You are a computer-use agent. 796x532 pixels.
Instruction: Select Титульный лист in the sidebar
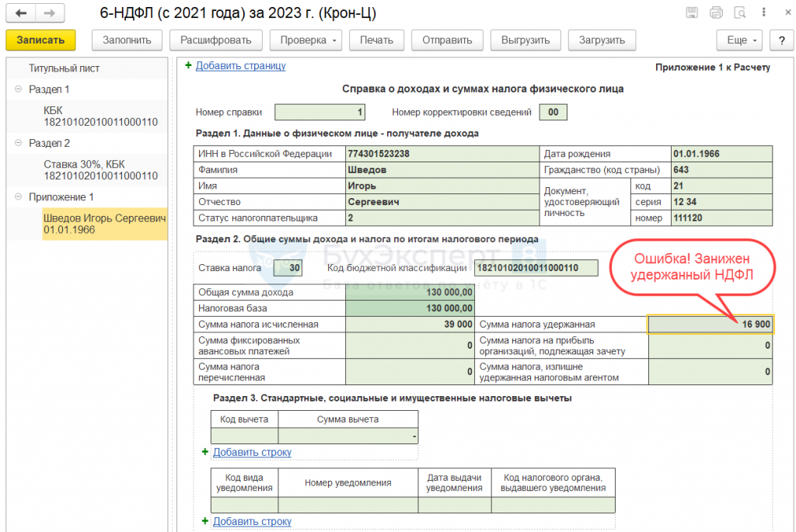coord(64,68)
